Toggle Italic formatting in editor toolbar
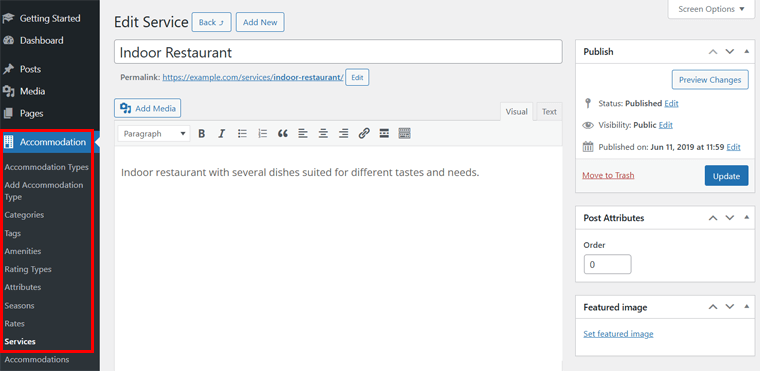Screen dimensions: 760x371 click(x=222, y=134)
